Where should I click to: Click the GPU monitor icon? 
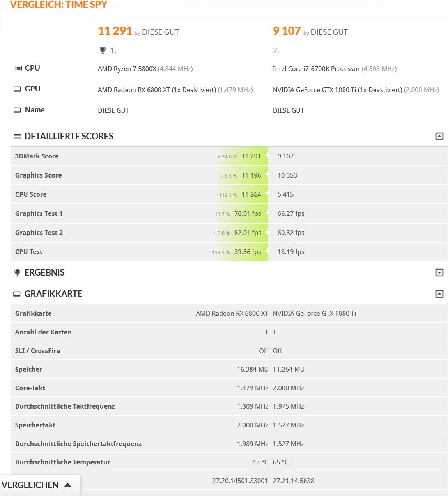17,89
